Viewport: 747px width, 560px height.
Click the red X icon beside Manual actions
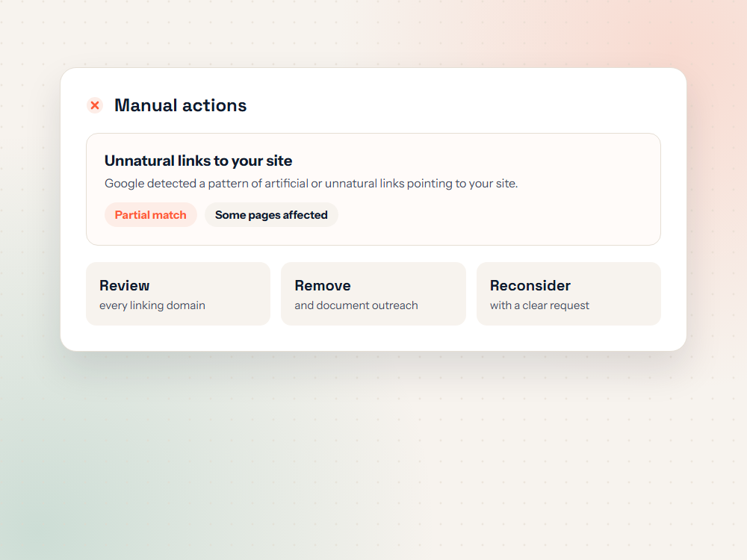(95, 105)
